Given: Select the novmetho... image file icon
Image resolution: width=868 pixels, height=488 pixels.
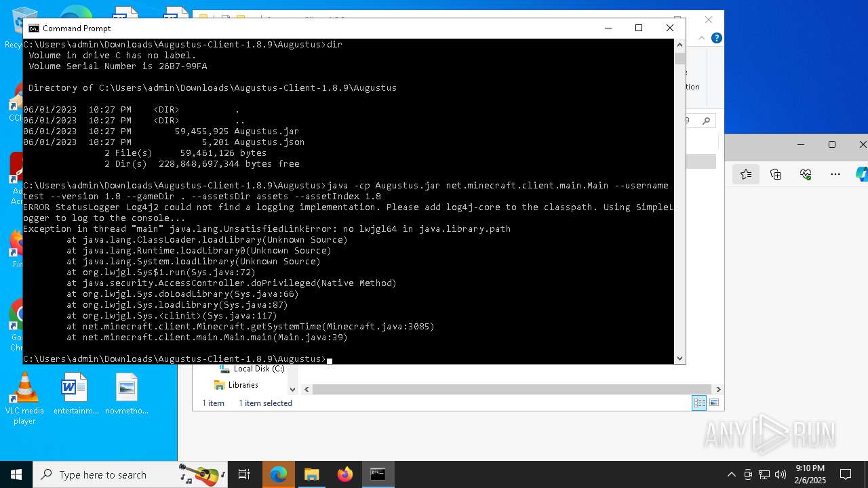Looking at the screenshot, I should pyautogui.click(x=126, y=394).
